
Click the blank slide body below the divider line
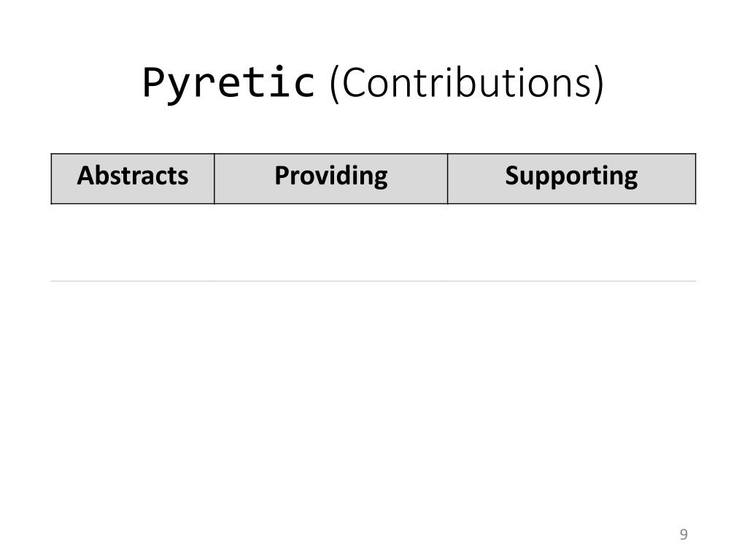(373, 400)
